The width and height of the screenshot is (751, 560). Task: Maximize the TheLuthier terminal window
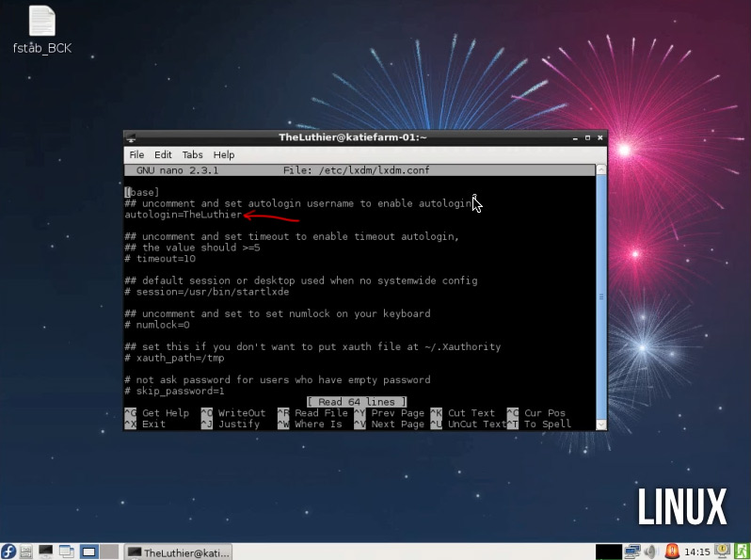(587, 138)
